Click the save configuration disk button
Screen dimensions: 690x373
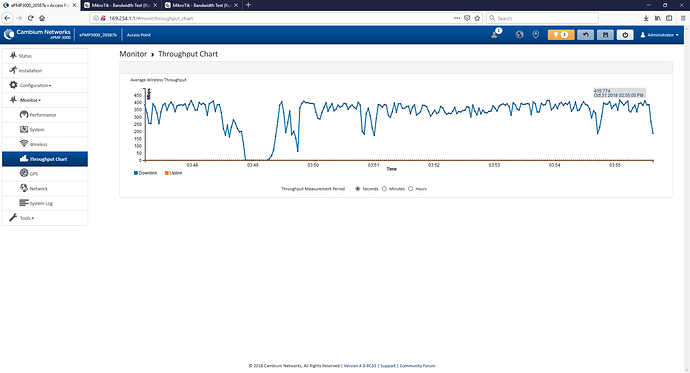click(x=606, y=35)
